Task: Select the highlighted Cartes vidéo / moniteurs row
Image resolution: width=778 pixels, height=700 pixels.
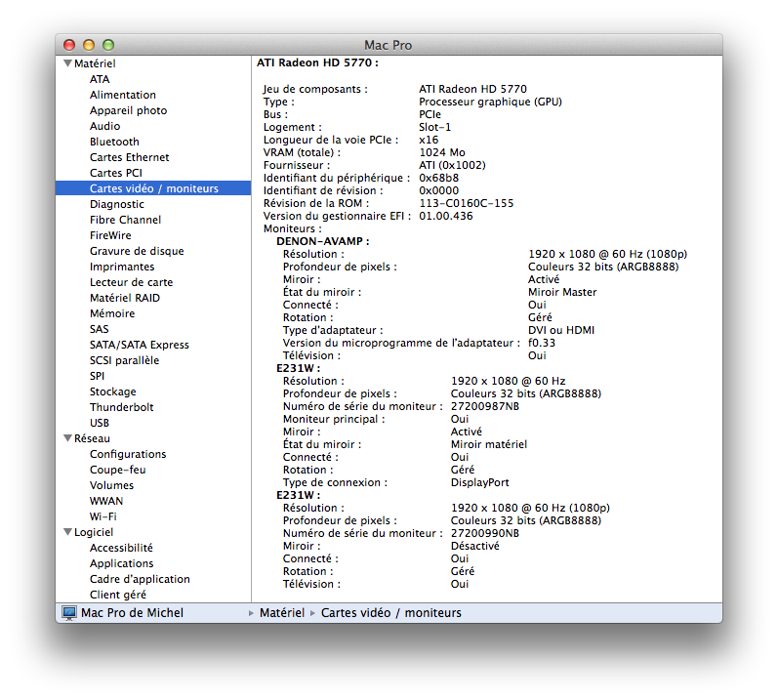Action: pos(153,188)
